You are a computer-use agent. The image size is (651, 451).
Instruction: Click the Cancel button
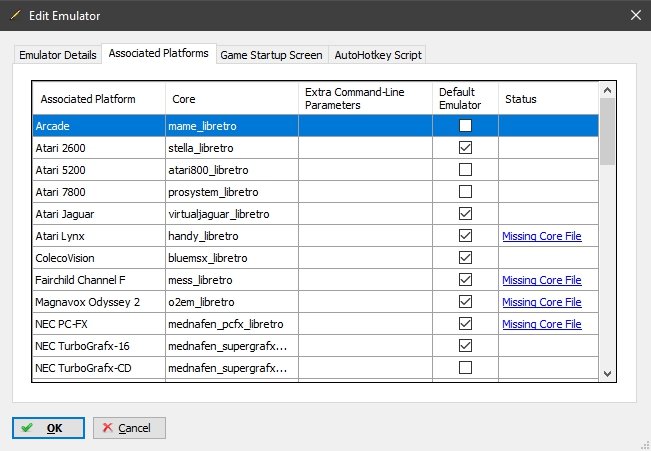pyautogui.click(x=129, y=428)
